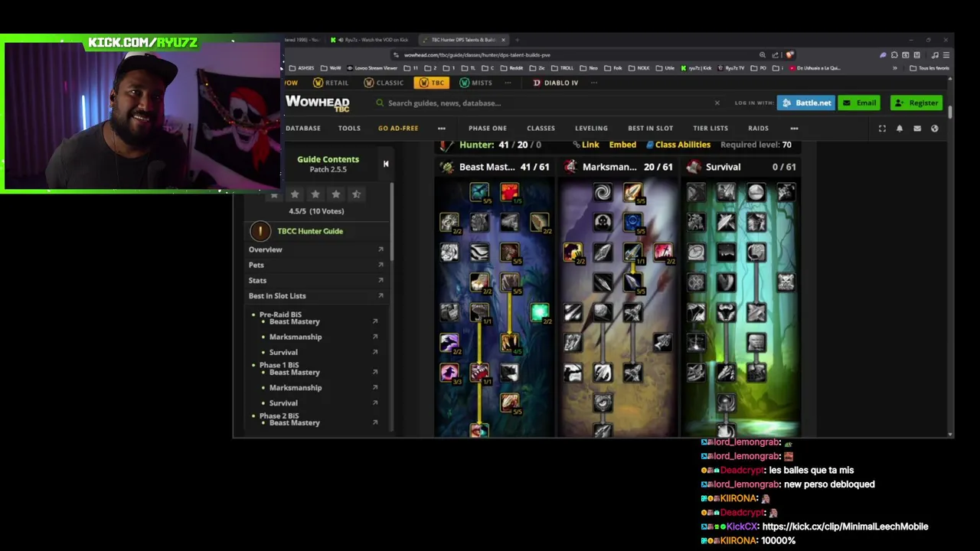Click GO AD-FREE in the navigation
980x551 pixels.
398,129
